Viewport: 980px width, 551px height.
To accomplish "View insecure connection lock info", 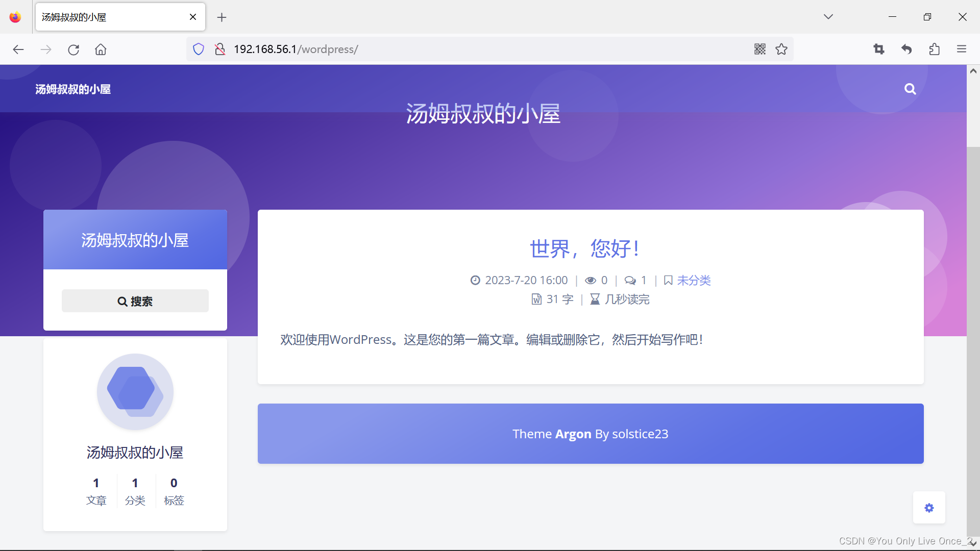I will pos(220,49).
